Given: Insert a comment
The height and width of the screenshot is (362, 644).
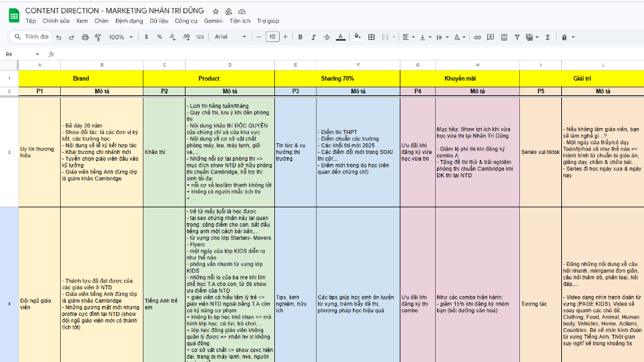Looking at the screenshot, I should 491,37.
